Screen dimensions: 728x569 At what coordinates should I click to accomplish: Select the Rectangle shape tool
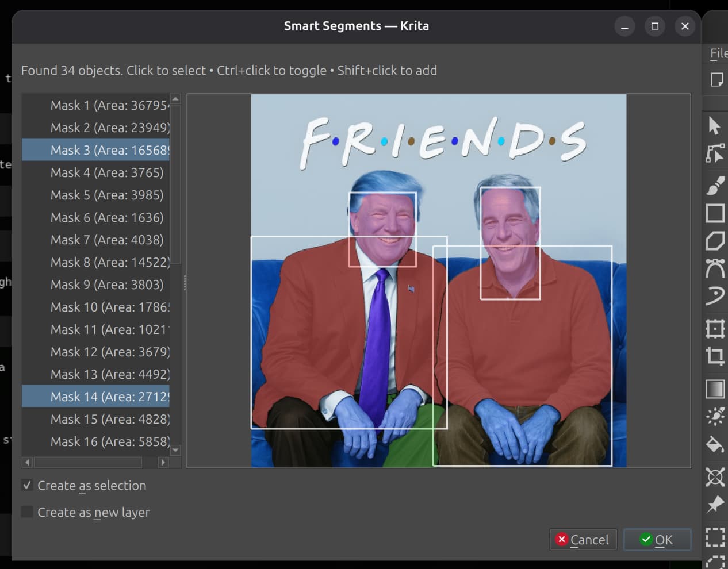715,213
